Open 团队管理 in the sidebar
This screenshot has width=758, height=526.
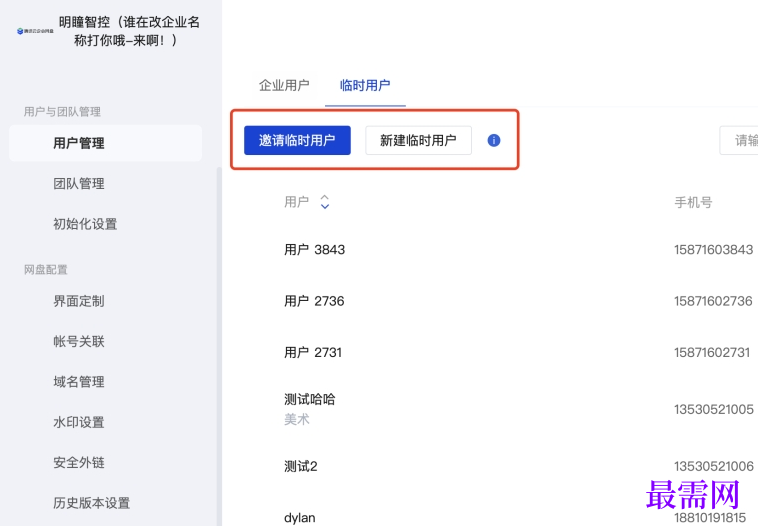[79, 184]
